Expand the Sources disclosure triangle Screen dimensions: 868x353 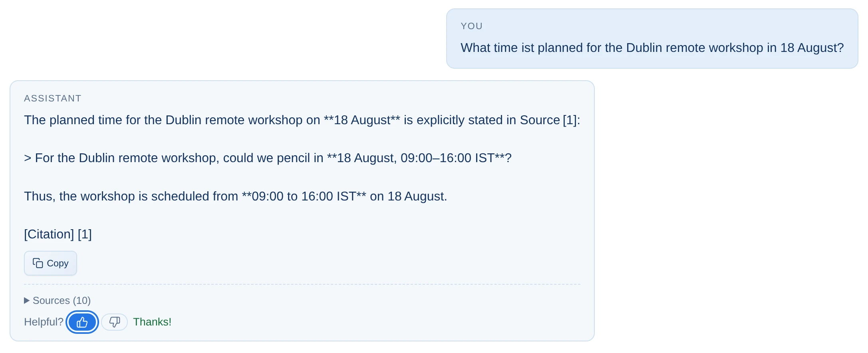pos(27,300)
